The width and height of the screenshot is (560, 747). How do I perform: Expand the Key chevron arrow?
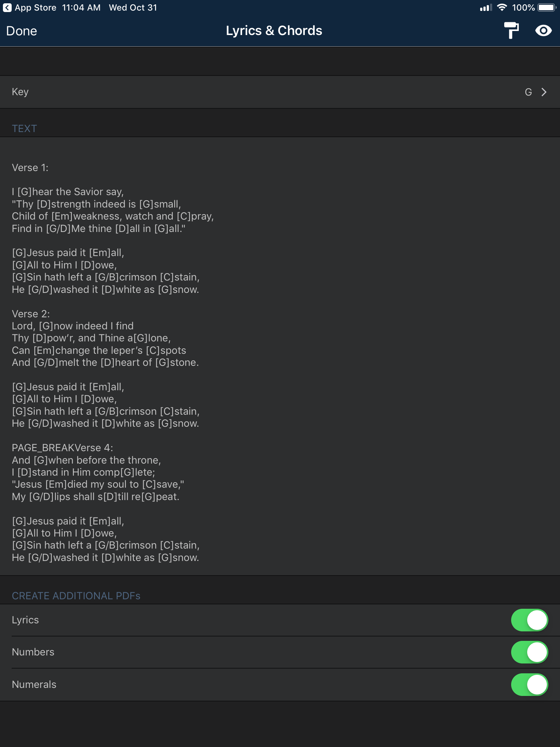point(544,92)
